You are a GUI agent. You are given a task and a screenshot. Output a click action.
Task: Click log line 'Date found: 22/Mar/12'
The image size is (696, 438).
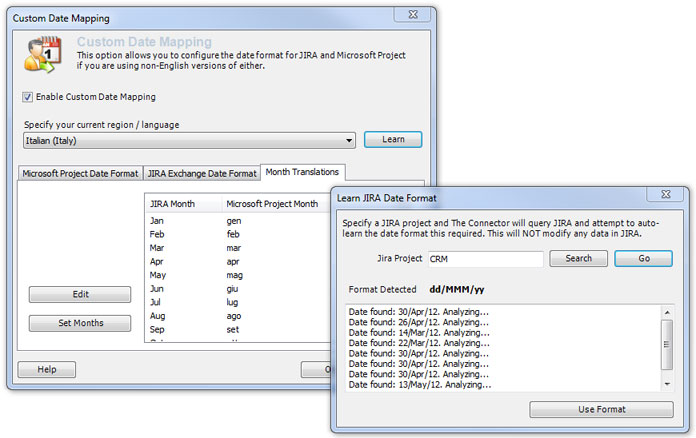click(419, 343)
